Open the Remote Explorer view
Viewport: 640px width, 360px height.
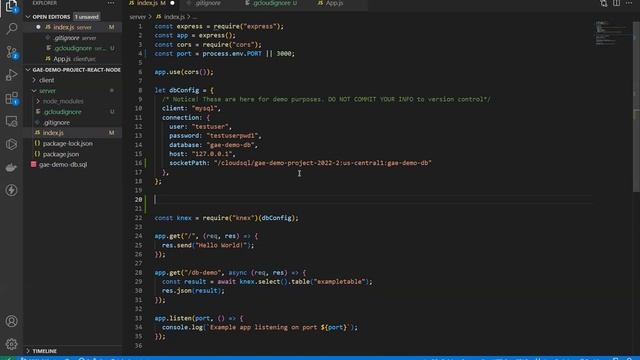11,121
